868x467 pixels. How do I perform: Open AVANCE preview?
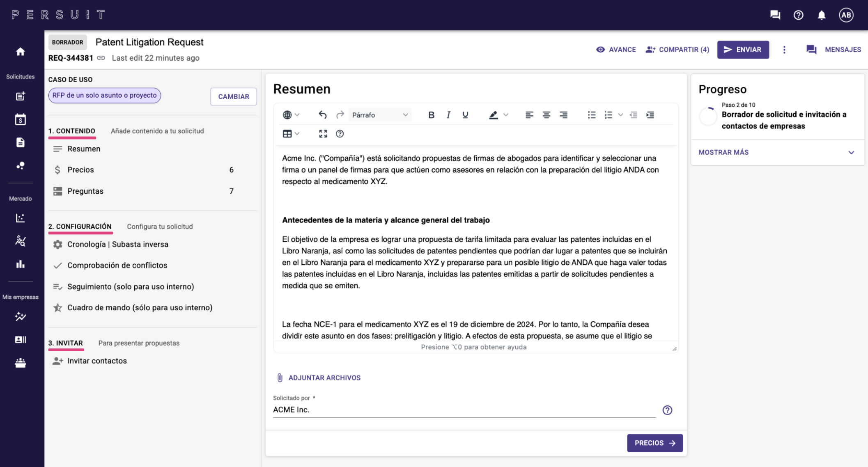(x=616, y=50)
